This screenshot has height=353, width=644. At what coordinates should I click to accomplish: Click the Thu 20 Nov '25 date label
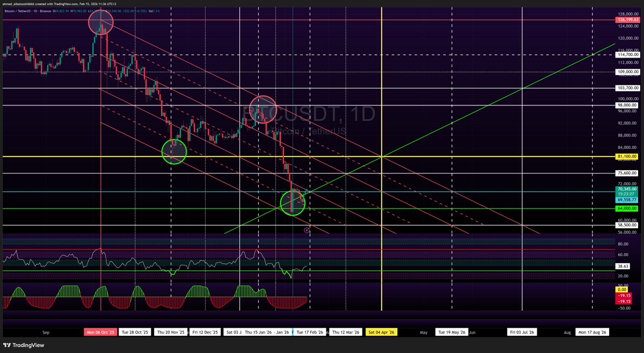(x=171, y=333)
